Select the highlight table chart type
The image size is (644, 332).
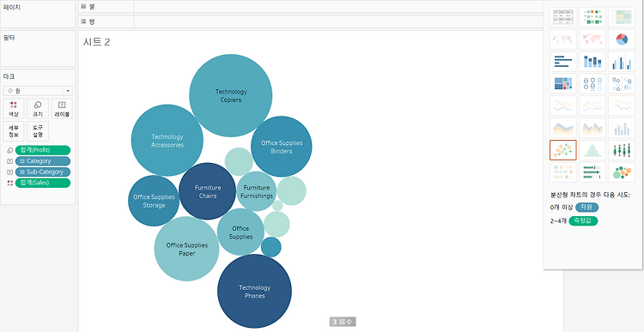(622, 17)
